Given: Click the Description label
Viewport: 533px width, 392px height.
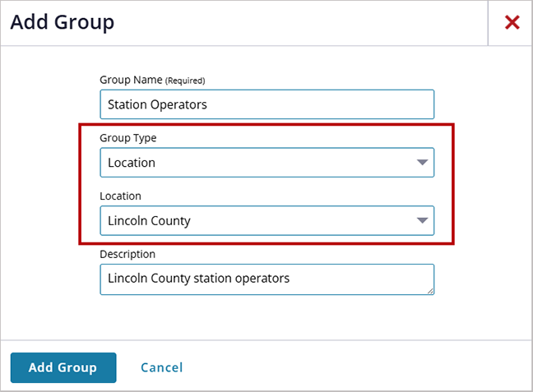Looking at the screenshot, I should point(127,254).
